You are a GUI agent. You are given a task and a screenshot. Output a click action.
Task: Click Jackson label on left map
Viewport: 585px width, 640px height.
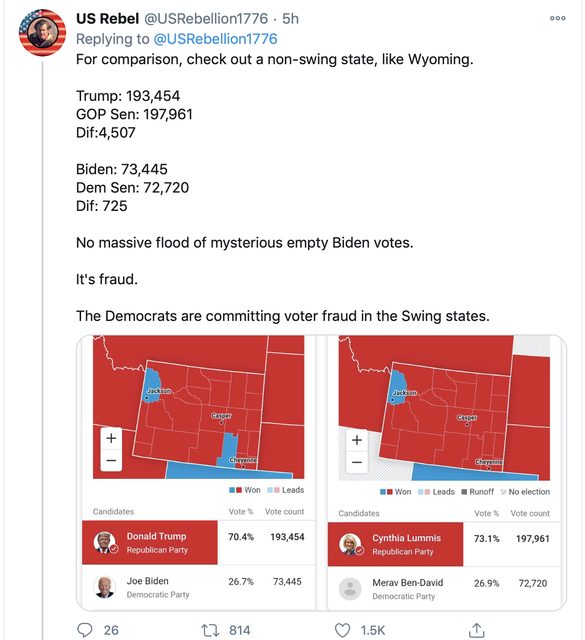(158, 391)
